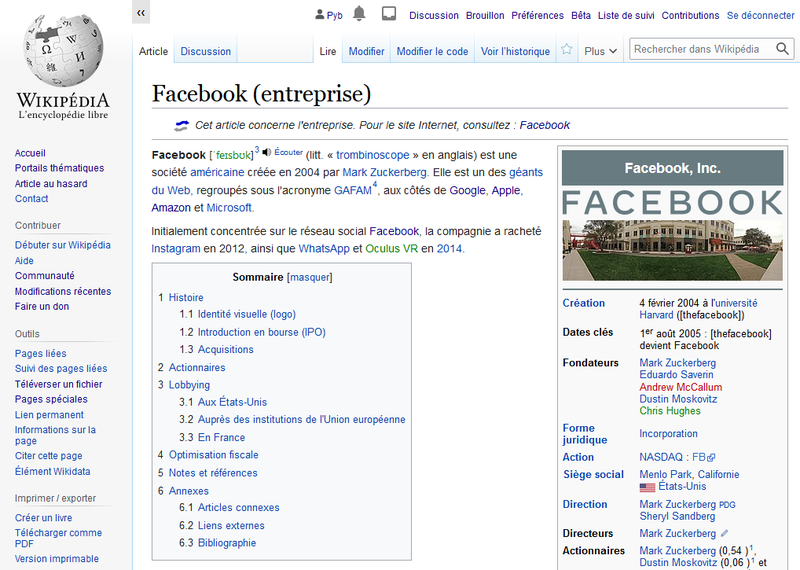Click the speaker icon to hear pronunciation
800x570 pixels.
266,153
